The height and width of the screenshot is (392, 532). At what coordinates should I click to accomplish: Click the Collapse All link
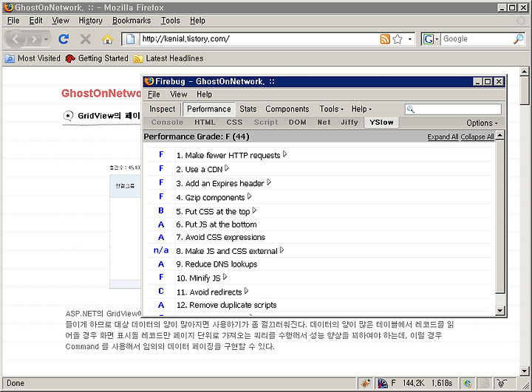click(x=477, y=137)
